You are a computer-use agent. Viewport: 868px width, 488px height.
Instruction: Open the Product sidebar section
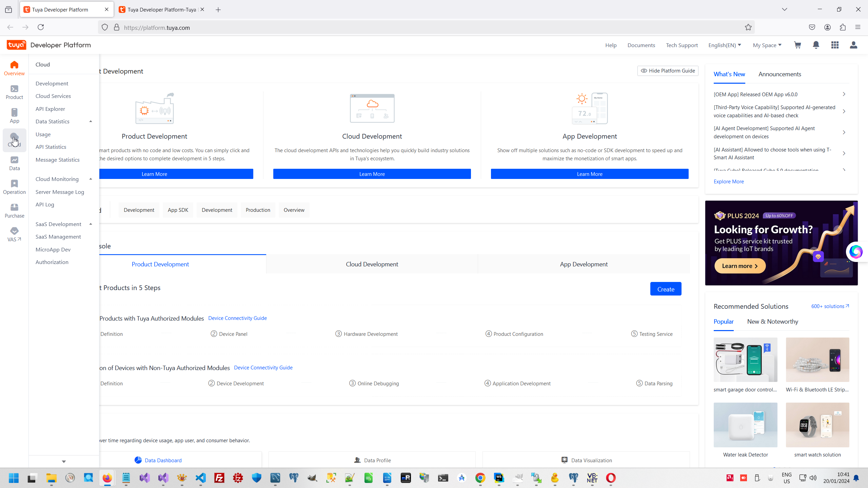[14, 92]
